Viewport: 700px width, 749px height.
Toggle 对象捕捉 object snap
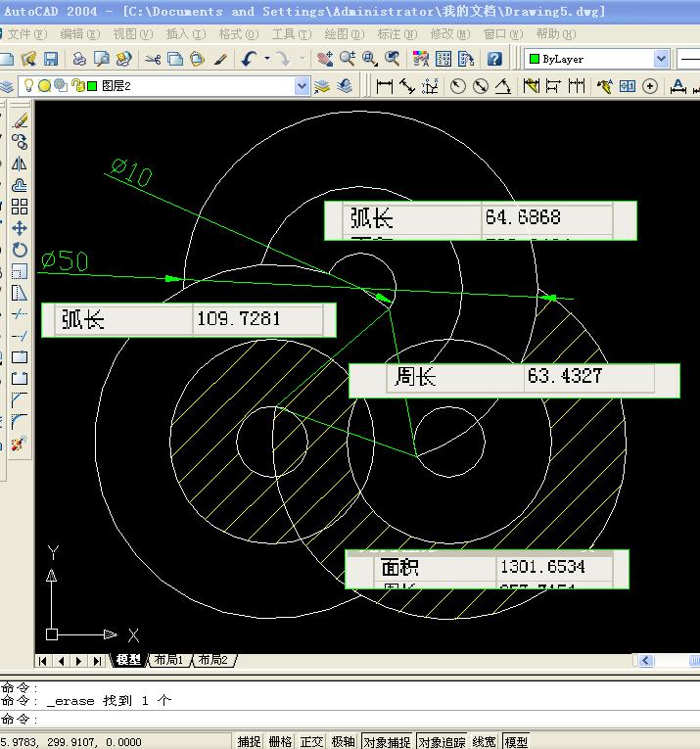(x=388, y=741)
